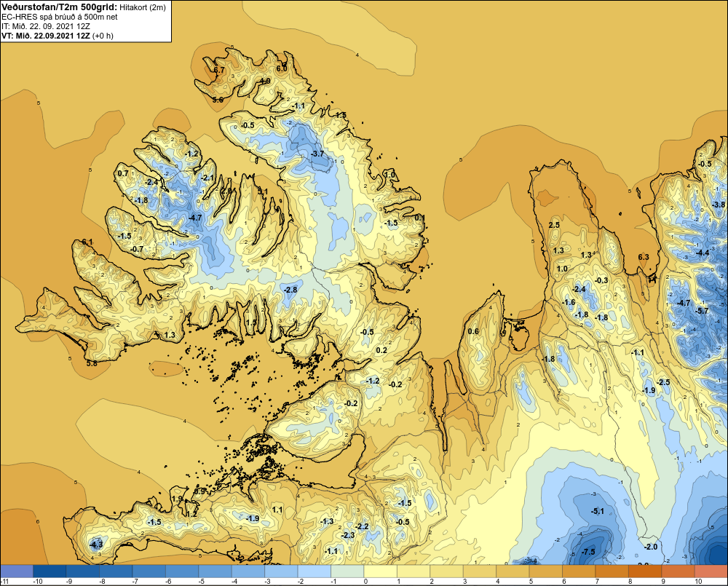The width and height of the screenshot is (728, 586).
Task: Click the '0.7' temperature value
Action: (x=123, y=173)
